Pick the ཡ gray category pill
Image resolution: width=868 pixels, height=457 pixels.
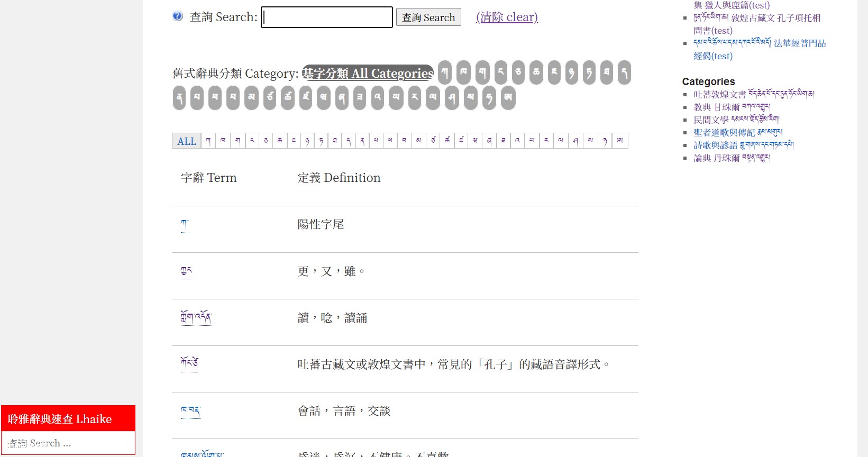click(x=396, y=98)
